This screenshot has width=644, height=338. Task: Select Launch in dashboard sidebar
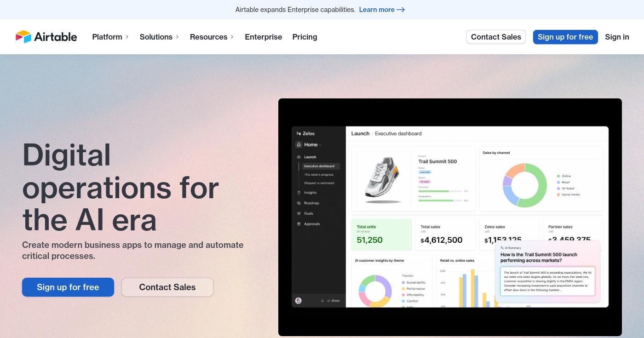click(310, 157)
